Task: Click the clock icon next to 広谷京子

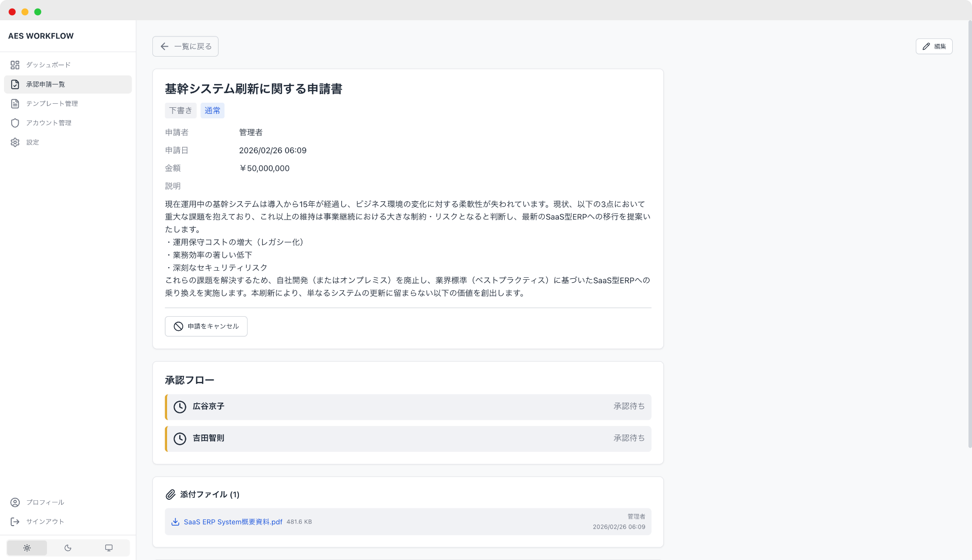Action: click(x=180, y=407)
